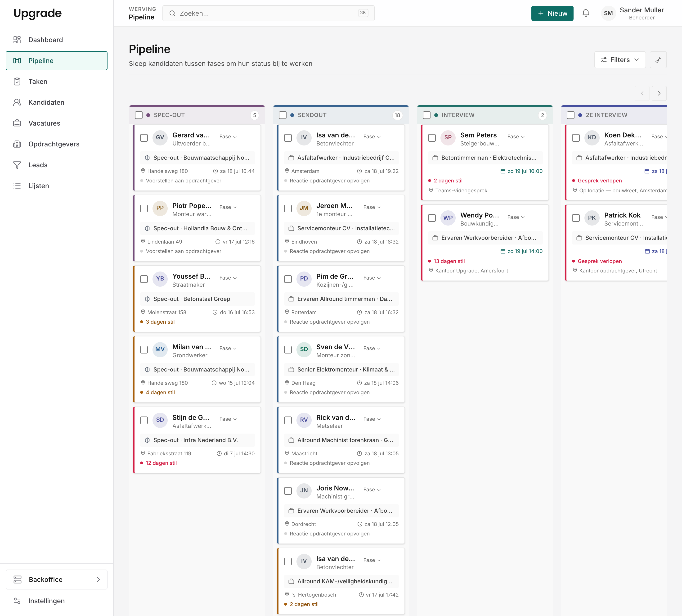The height and width of the screenshot is (616, 682).
Task: Click the Opdrachtgevers building icon
Action: pyautogui.click(x=17, y=144)
